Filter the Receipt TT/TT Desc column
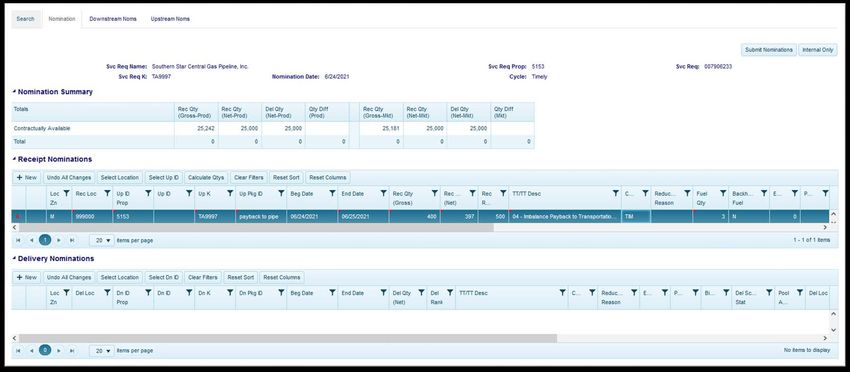Viewport: 850px width, 372px height. pyautogui.click(x=615, y=193)
